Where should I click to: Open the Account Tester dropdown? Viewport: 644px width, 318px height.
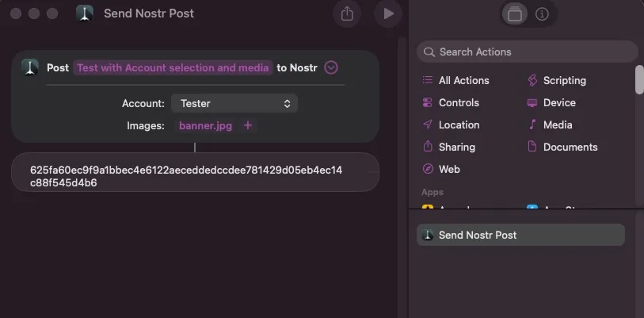click(x=234, y=103)
